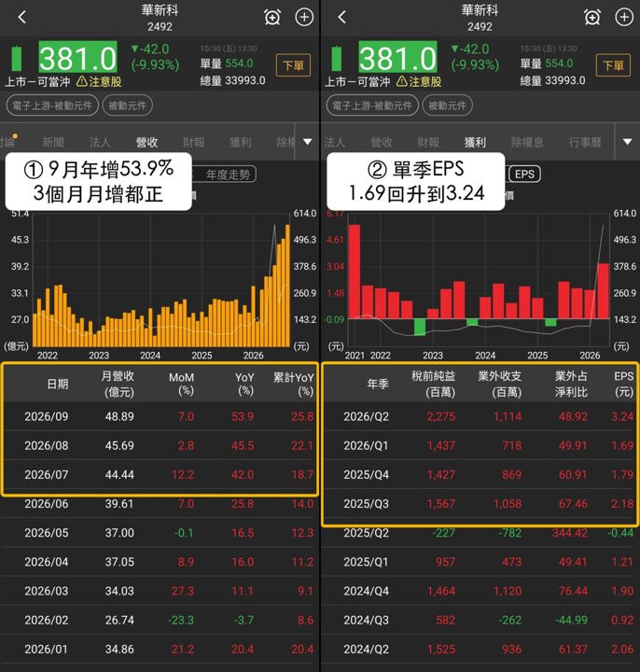The height and width of the screenshot is (672, 640).
Task: Select the 2024/Q4 earnings row
Action: (x=480, y=592)
